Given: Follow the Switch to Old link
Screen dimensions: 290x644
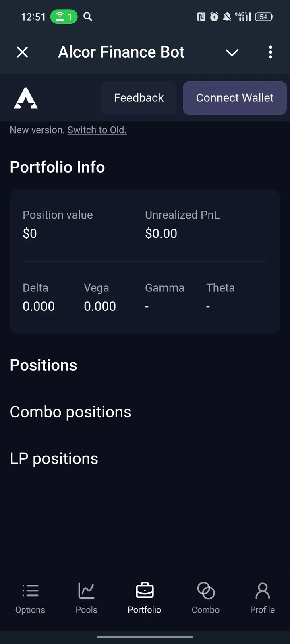Looking at the screenshot, I should 97,130.
